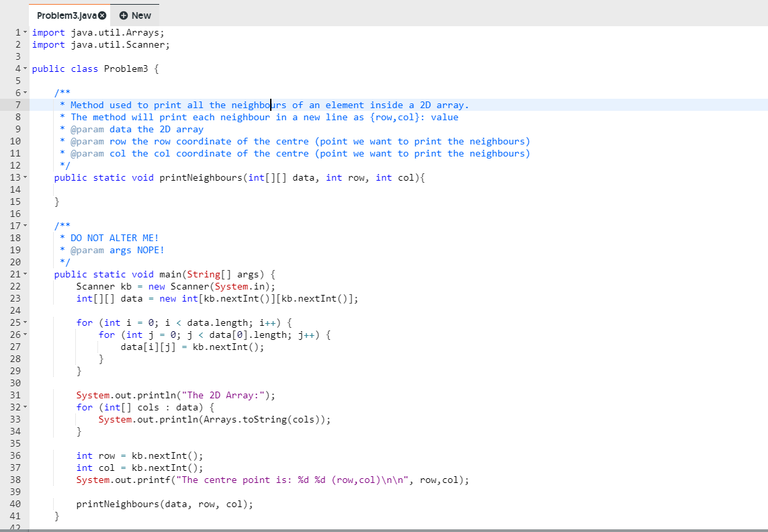Collapse the for-each loop fold on line 32
Viewport: 768px width, 532px height.
[x=24, y=407]
